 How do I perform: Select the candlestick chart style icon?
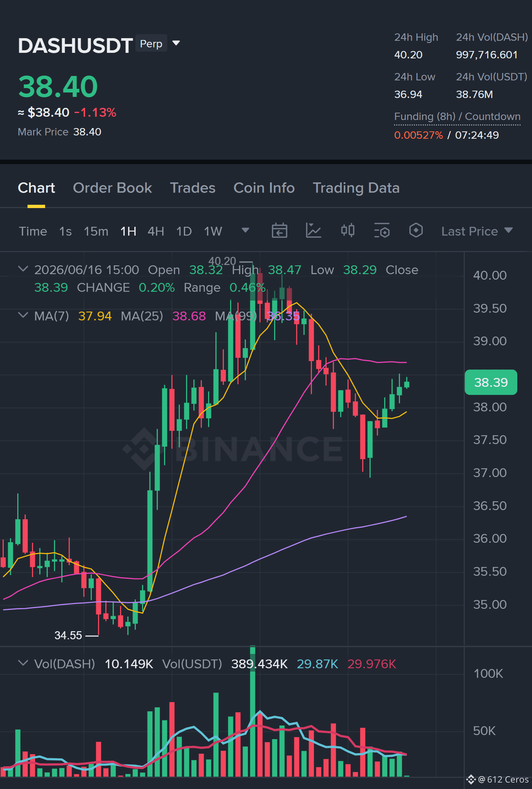[347, 231]
